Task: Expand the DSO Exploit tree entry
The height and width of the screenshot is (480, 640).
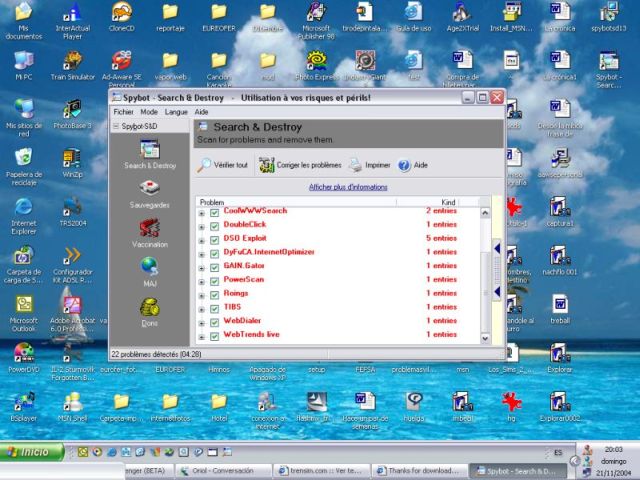Action: [x=202, y=239]
